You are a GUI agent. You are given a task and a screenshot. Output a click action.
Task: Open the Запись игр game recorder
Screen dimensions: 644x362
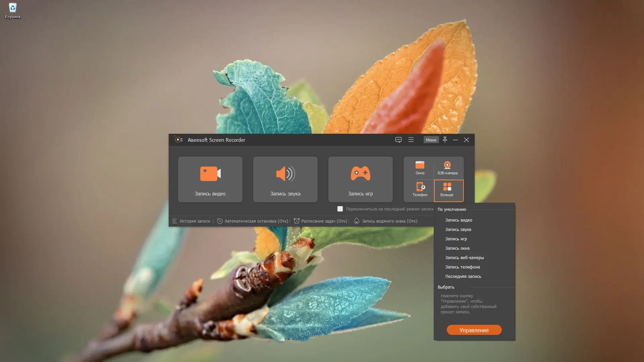pyautogui.click(x=361, y=179)
